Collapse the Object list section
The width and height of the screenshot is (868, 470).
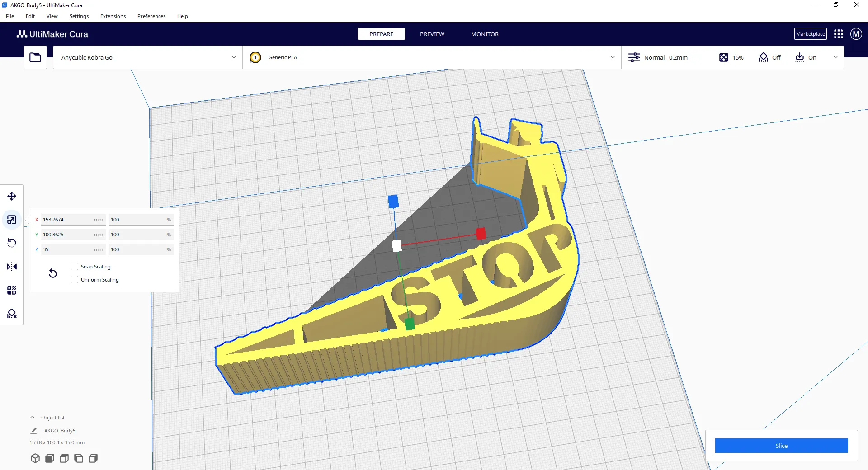pyautogui.click(x=33, y=418)
